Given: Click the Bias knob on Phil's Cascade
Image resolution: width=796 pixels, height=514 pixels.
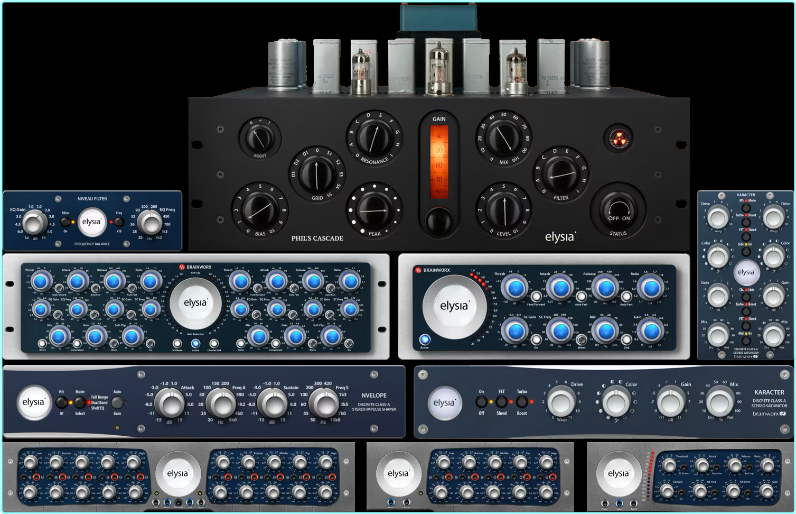Looking at the screenshot, I should pyautogui.click(x=260, y=210).
